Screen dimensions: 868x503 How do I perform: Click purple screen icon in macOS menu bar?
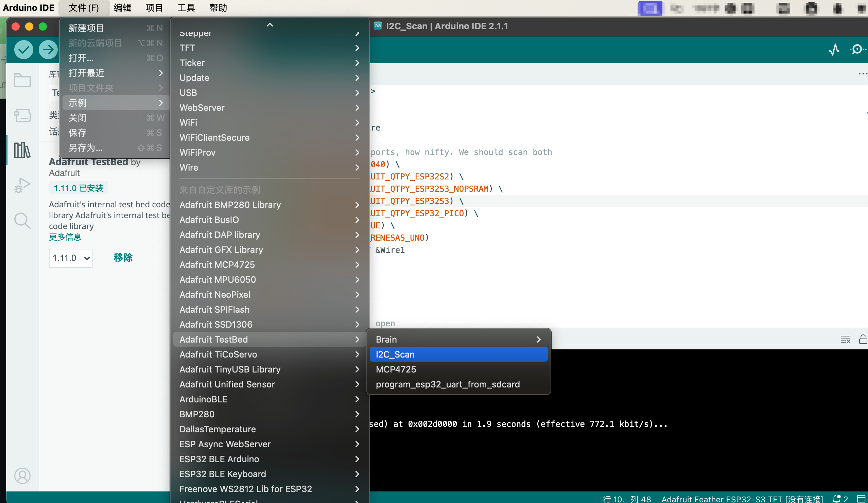coord(649,8)
